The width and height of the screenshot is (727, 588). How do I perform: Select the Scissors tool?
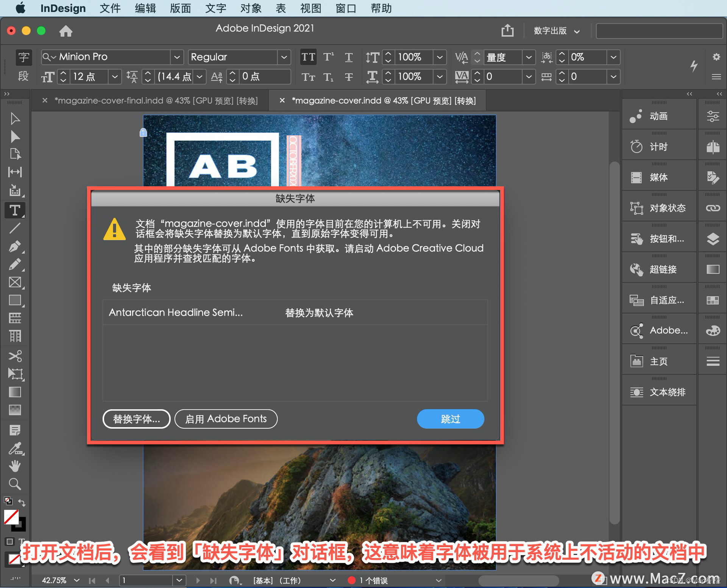(x=15, y=356)
